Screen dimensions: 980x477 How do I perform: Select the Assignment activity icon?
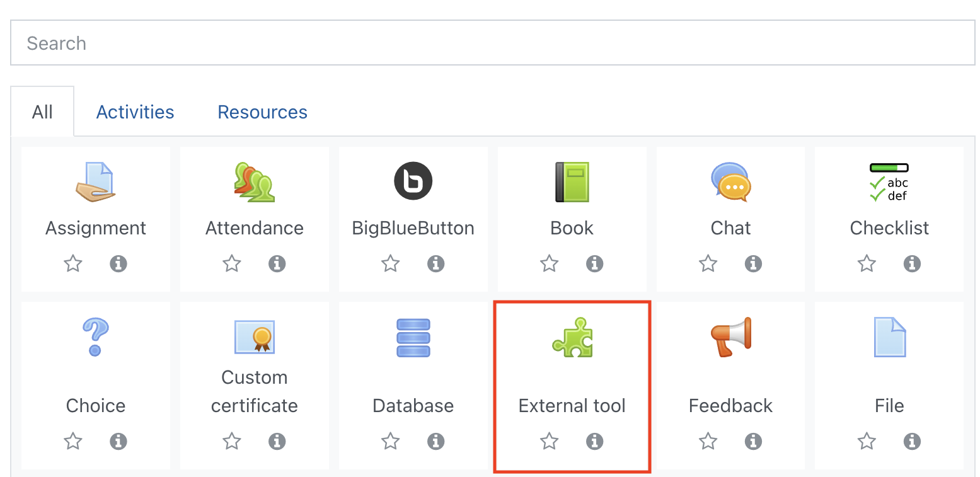[95, 182]
